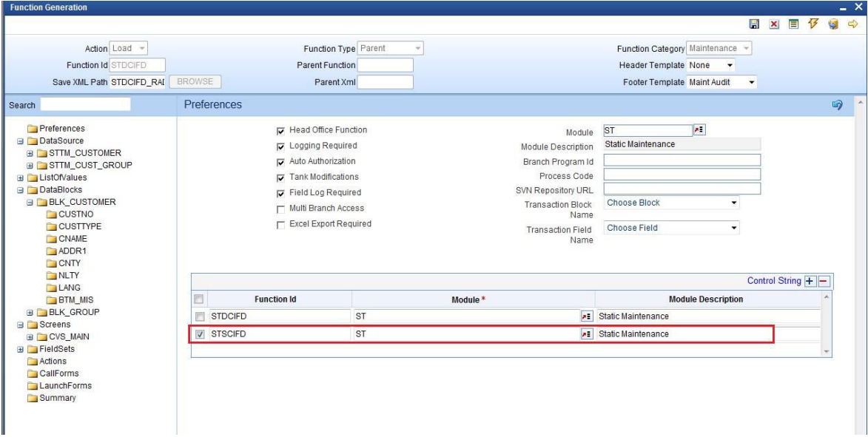Toggle the Tank Modifications checkbox

pos(280,178)
